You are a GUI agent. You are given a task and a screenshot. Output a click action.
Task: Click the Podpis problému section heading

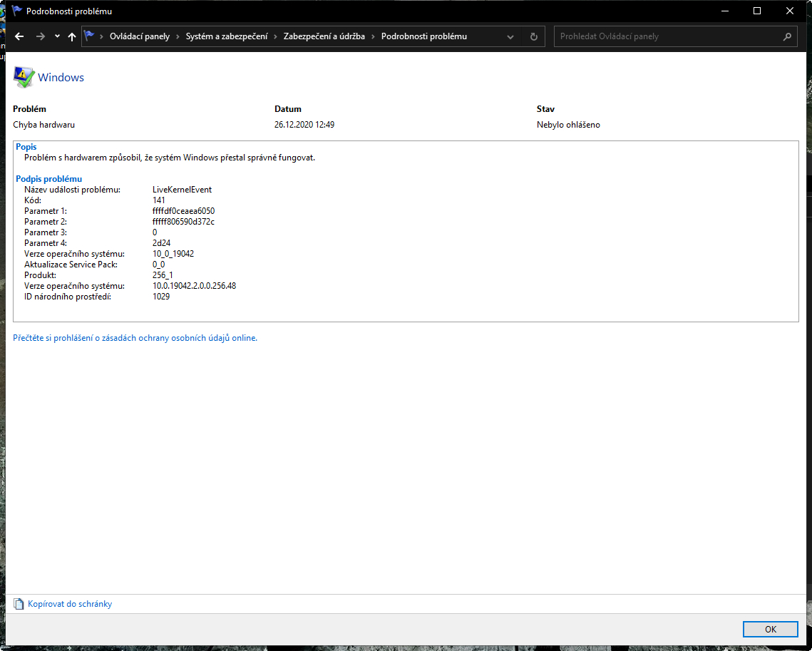pos(48,179)
